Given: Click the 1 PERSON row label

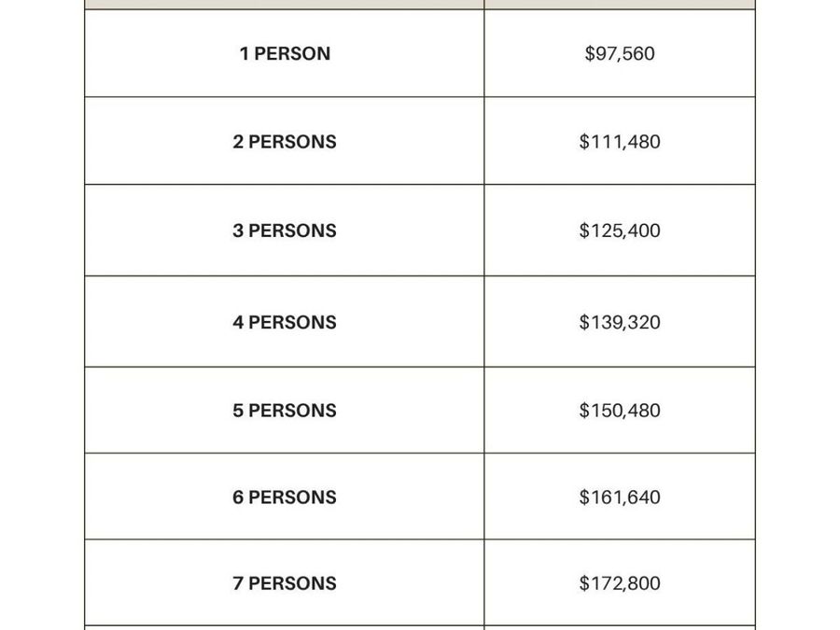Looking at the screenshot, I should coord(285,53).
